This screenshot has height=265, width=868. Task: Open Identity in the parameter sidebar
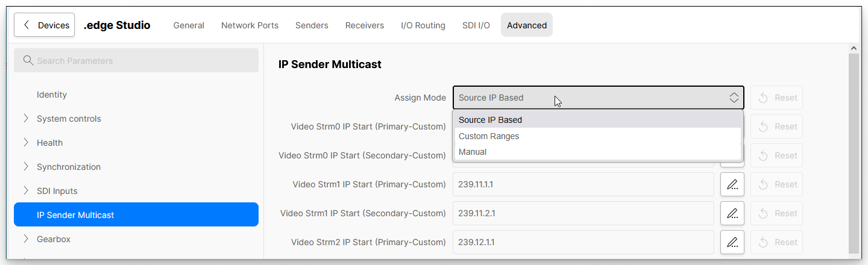[52, 95]
